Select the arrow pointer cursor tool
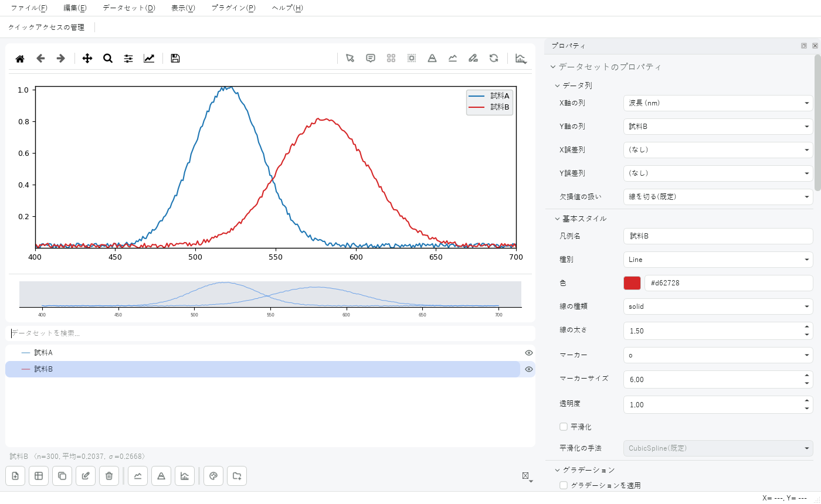This screenshot has width=821, height=504. (350, 58)
